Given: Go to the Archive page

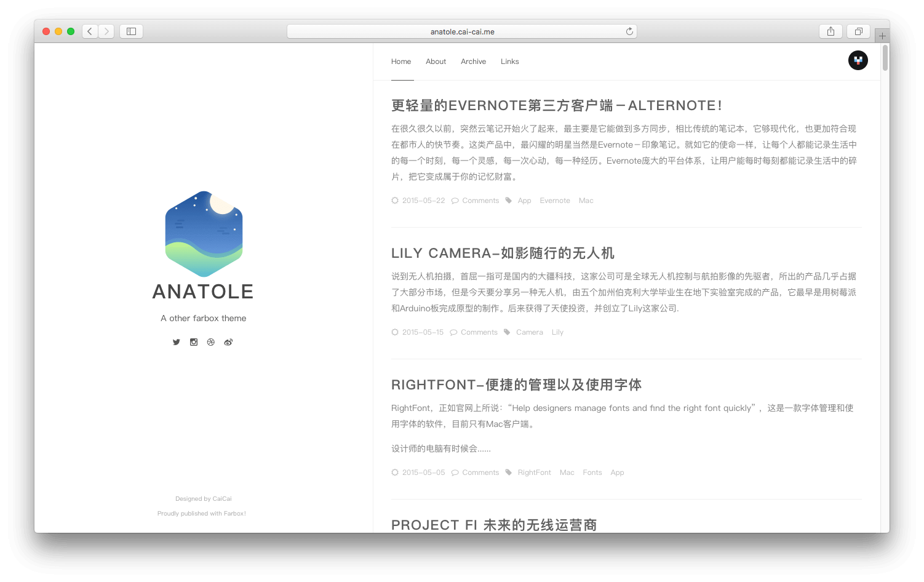Looking at the screenshot, I should 473,62.
